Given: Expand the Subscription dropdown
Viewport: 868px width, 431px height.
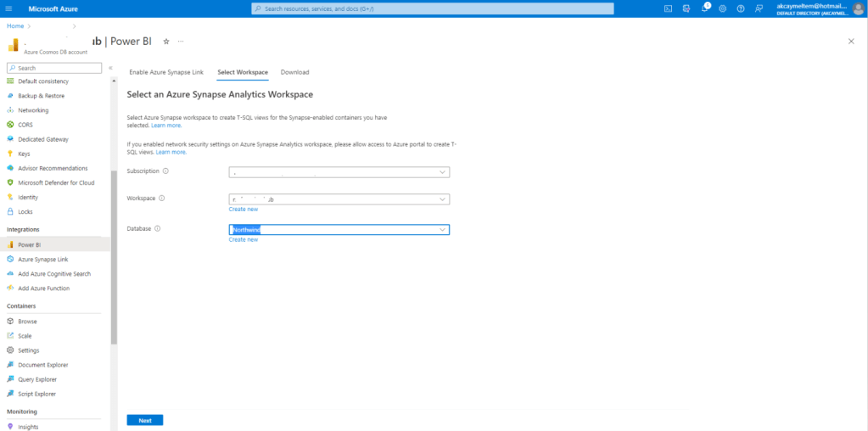Looking at the screenshot, I should point(339,172).
